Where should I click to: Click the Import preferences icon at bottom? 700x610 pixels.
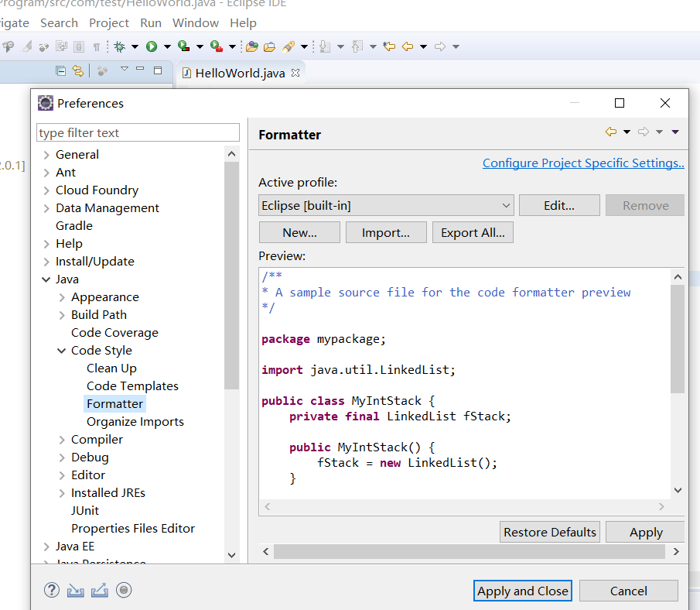pos(76,591)
